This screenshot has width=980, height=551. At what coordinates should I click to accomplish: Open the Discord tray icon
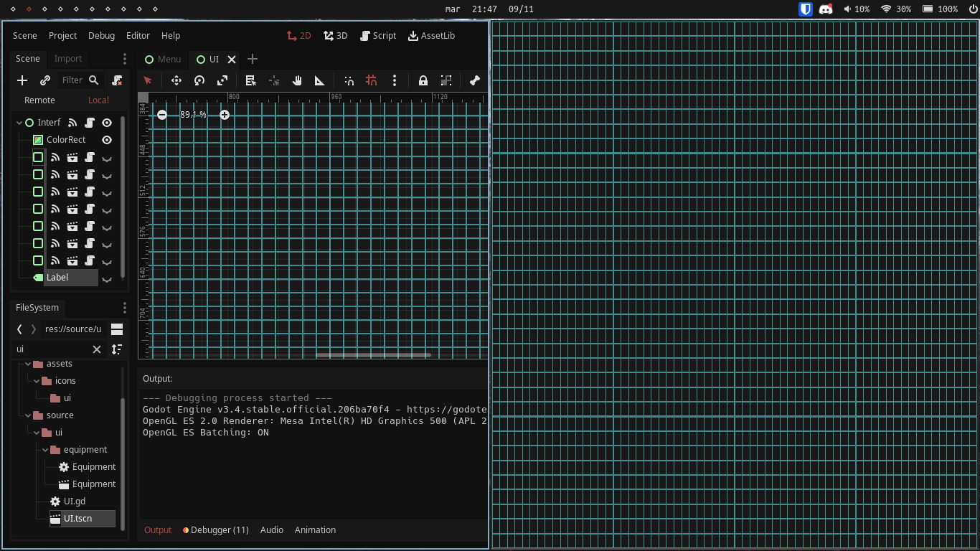coord(826,9)
